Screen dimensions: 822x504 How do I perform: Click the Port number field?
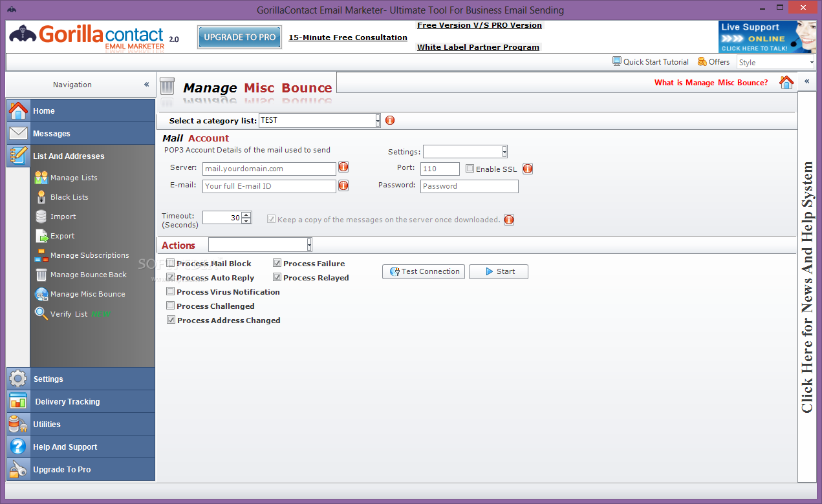click(x=440, y=169)
